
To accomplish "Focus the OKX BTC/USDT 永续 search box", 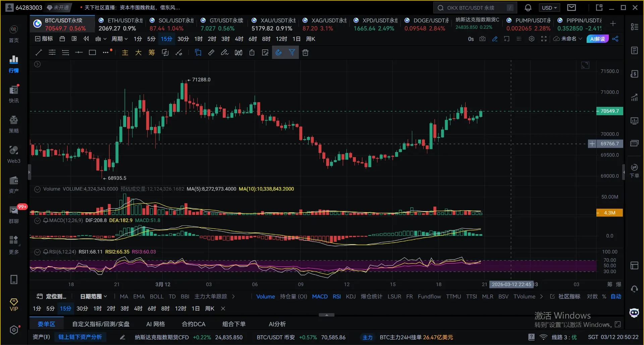I will 475,8.
